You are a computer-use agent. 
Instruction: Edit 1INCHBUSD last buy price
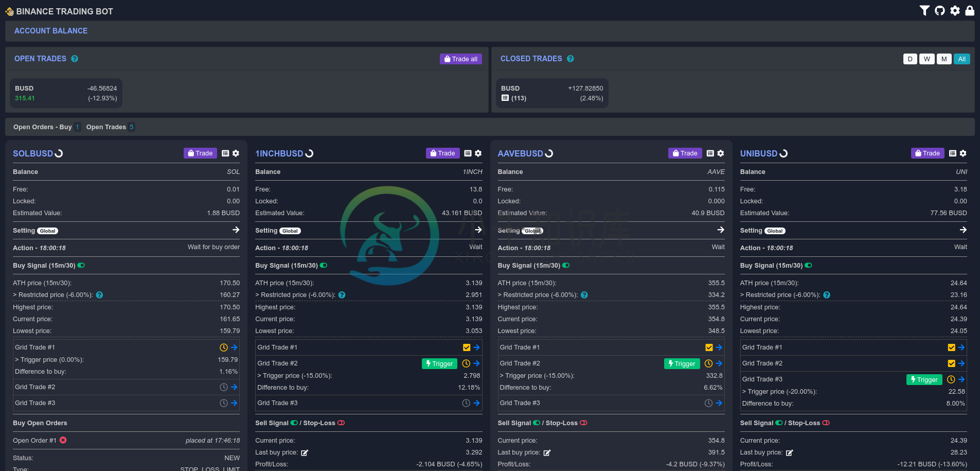click(305, 453)
